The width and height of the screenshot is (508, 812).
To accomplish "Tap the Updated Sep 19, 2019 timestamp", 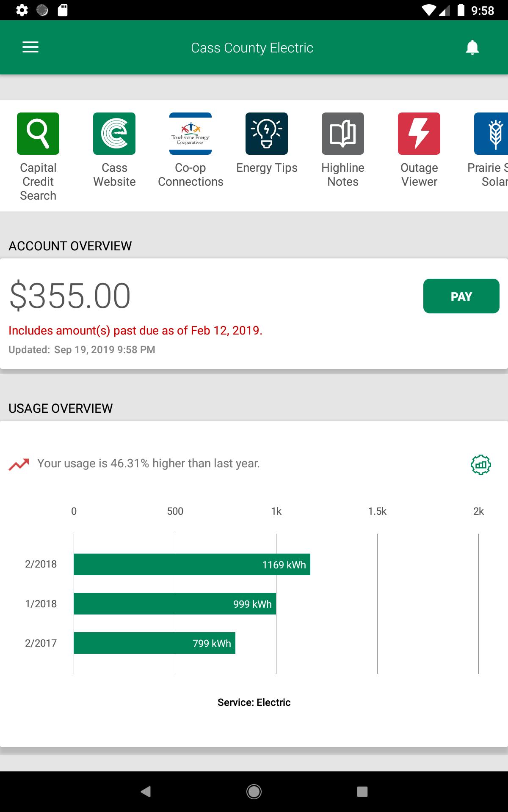I will coord(82,350).
